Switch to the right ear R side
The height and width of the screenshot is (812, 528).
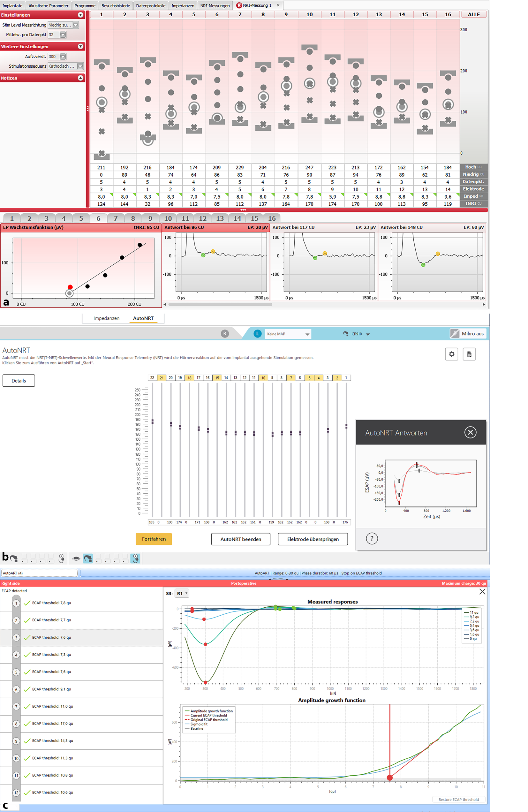pyautogui.click(x=224, y=334)
